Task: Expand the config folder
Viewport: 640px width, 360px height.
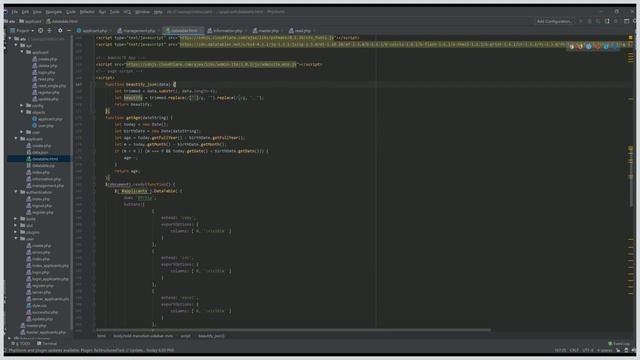Action: [x=22, y=105]
